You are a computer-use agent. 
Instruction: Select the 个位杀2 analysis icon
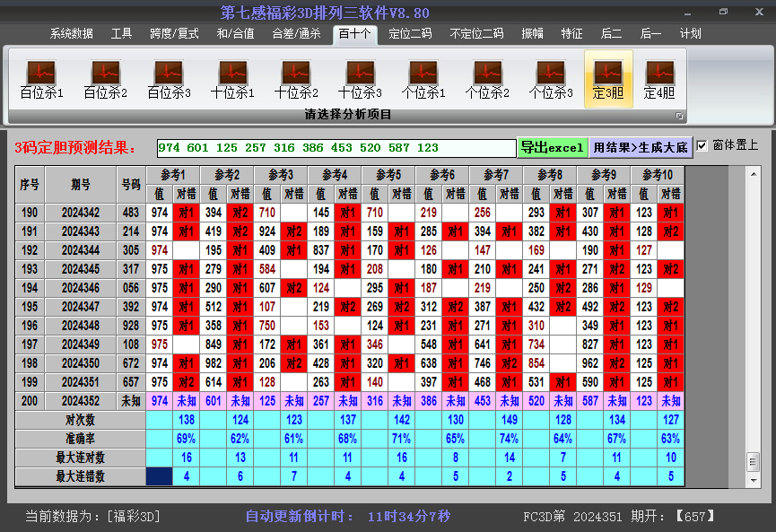[487, 79]
